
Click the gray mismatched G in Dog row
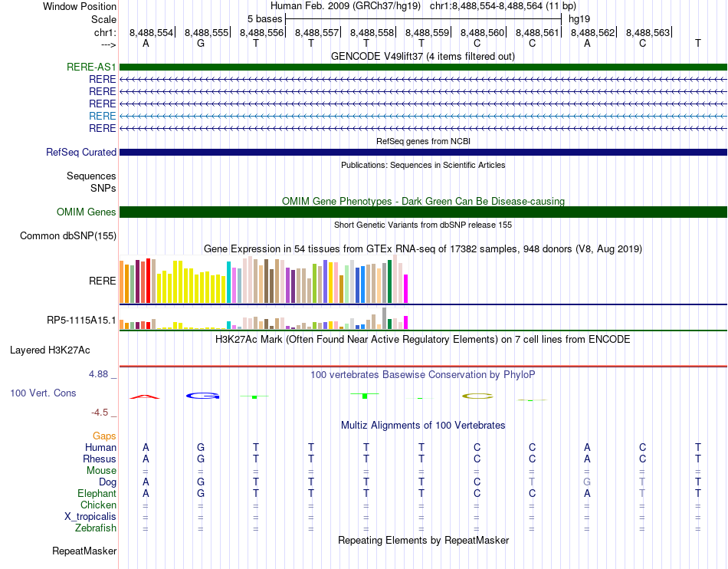coord(587,482)
